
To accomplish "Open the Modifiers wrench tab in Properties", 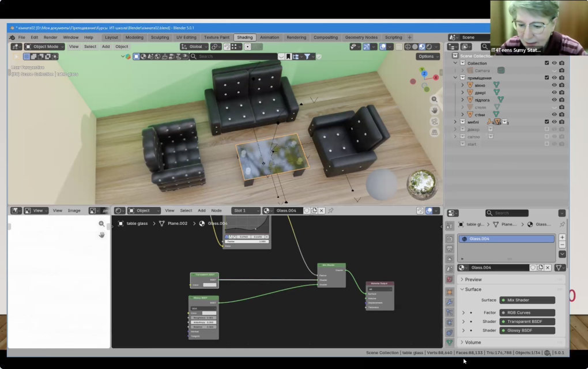I will tap(450, 302).
